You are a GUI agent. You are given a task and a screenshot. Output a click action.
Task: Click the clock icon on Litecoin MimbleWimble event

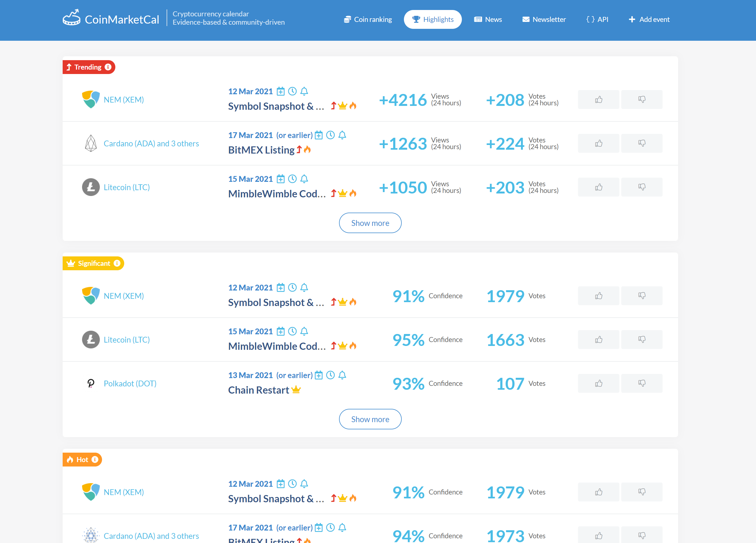pyautogui.click(x=292, y=179)
